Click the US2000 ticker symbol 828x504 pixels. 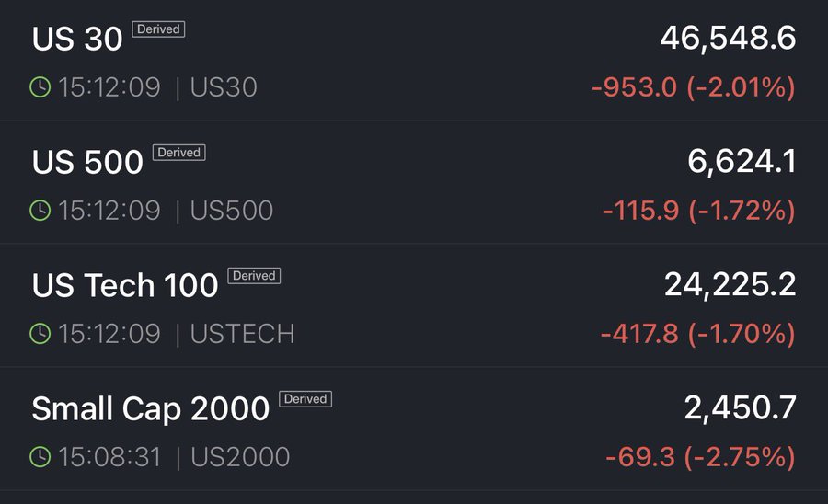point(240,456)
